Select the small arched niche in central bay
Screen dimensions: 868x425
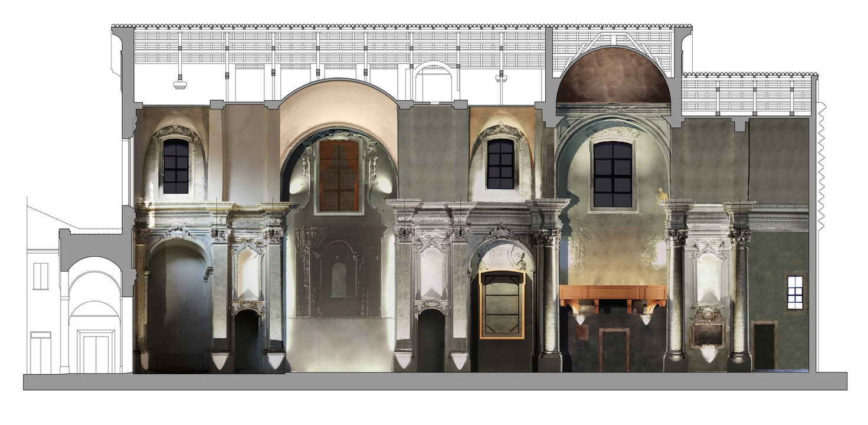(339, 280)
